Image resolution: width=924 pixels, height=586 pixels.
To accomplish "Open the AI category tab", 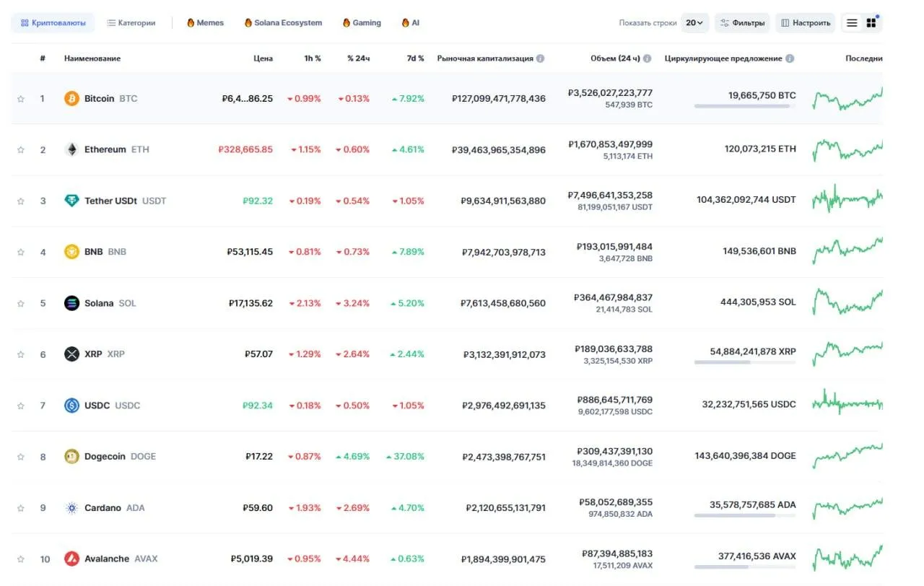I will click(410, 23).
